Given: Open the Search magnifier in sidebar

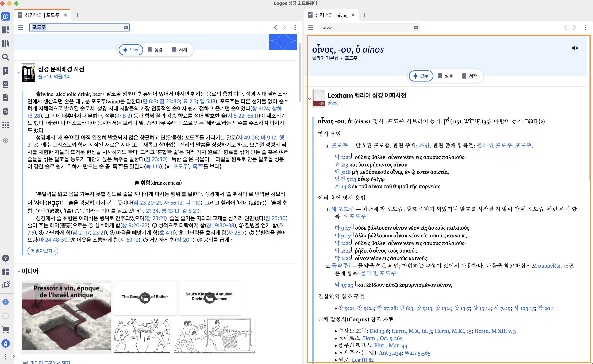Looking at the screenshot, I should (6, 57).
